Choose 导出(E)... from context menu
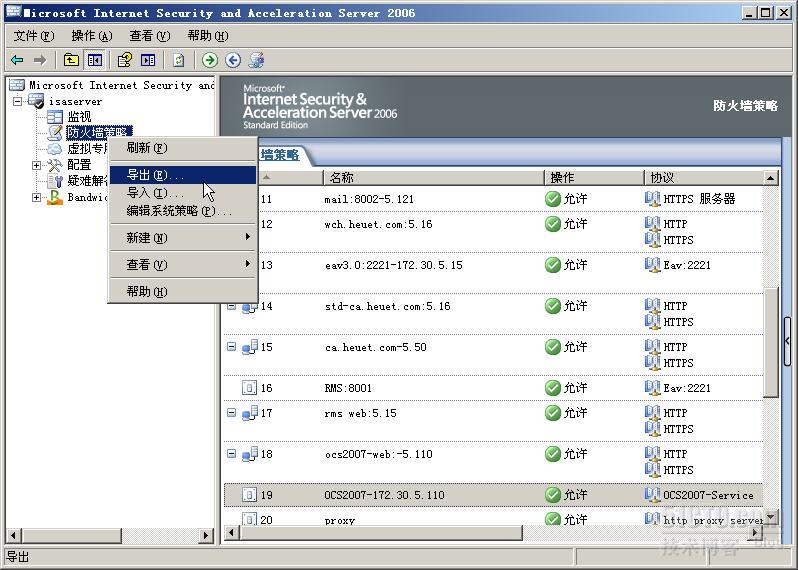Screen dimensions: 798x570 (x=183, y=175)
